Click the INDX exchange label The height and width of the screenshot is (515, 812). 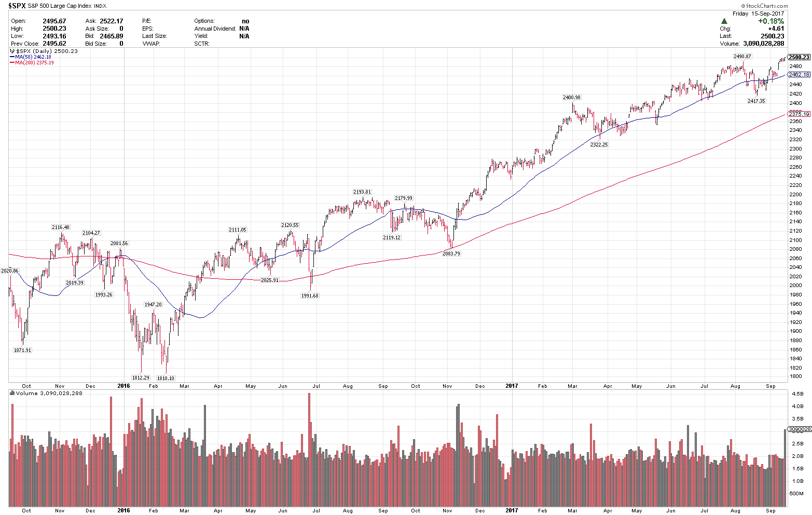(x=100, y=7)
